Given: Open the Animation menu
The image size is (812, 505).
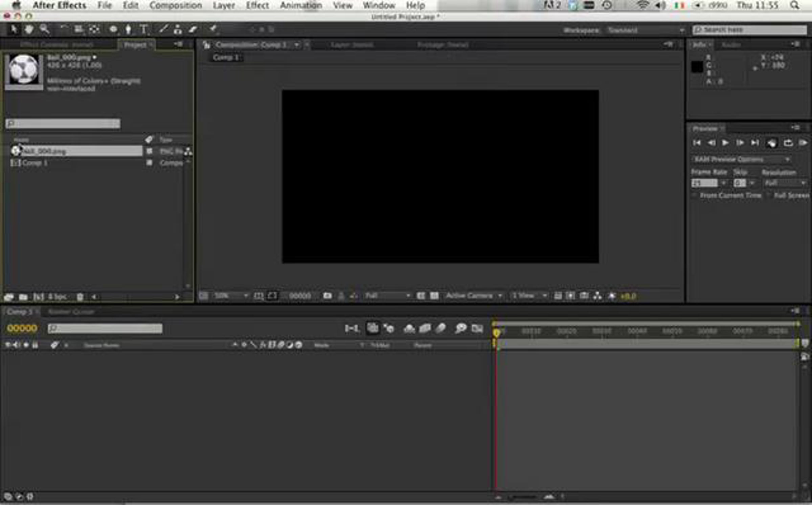Looking at the screenshot, I should (x=301, y=5).
